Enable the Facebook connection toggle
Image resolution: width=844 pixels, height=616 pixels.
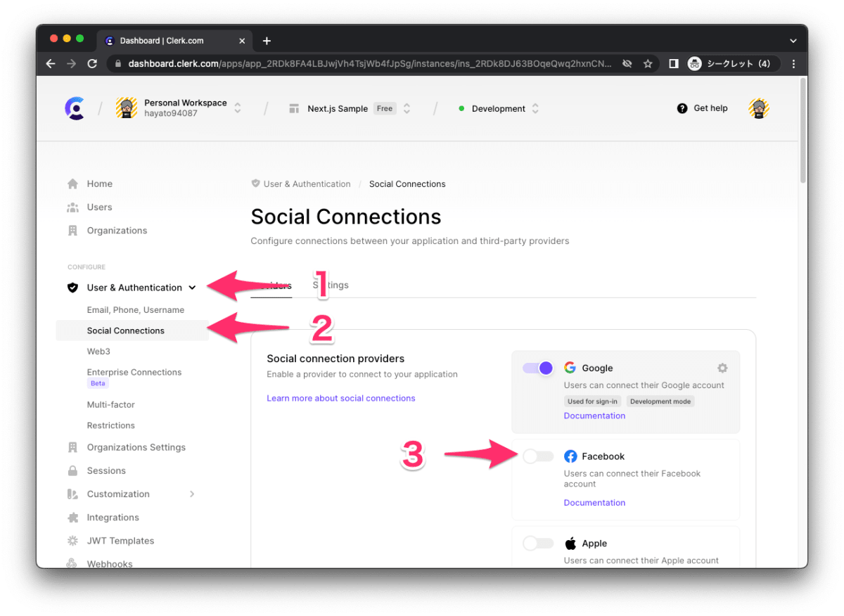[x=538, y=456]
